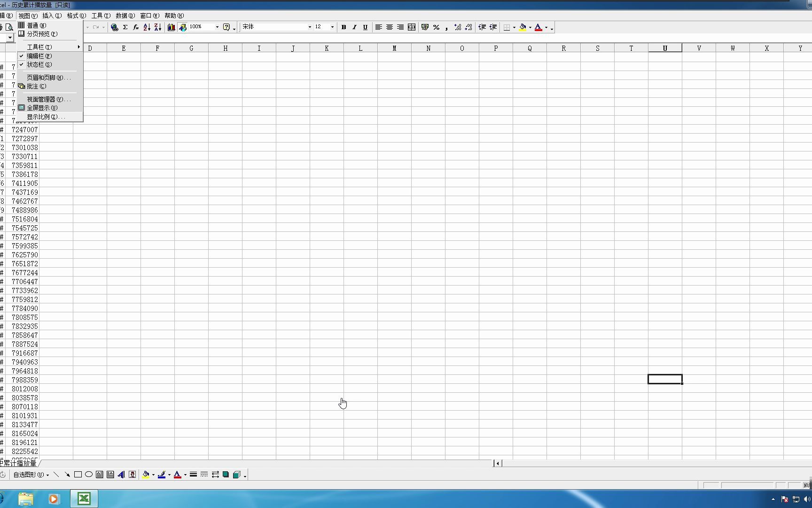The image size is (812, 508).
Task: Uncheck the 状态栏 status bar option
Action: (x=50, y=64)
